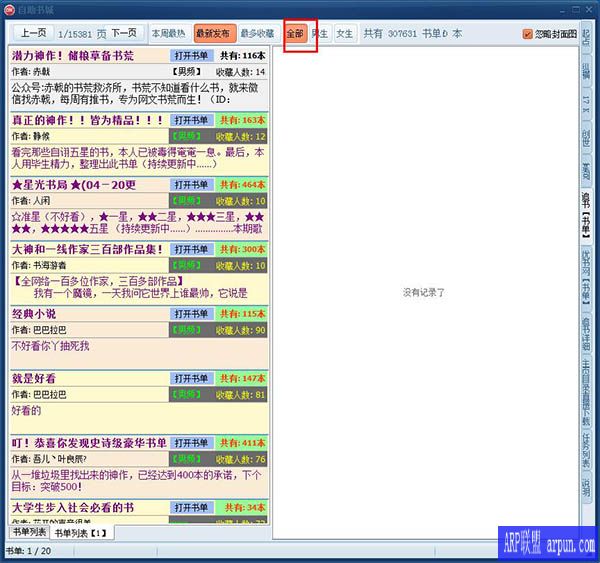
Task: Select the 全部 category filter
Action: tap(295, 33)
